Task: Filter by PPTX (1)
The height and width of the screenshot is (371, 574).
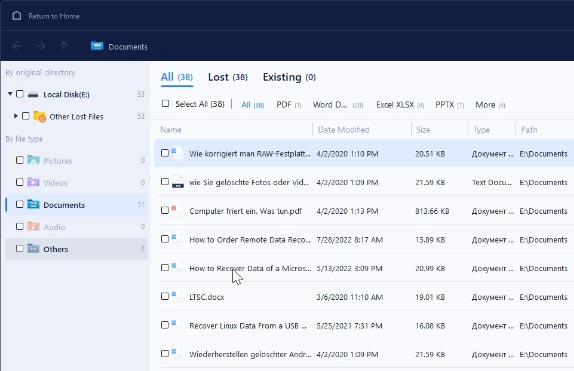Action: click(450, 105)
